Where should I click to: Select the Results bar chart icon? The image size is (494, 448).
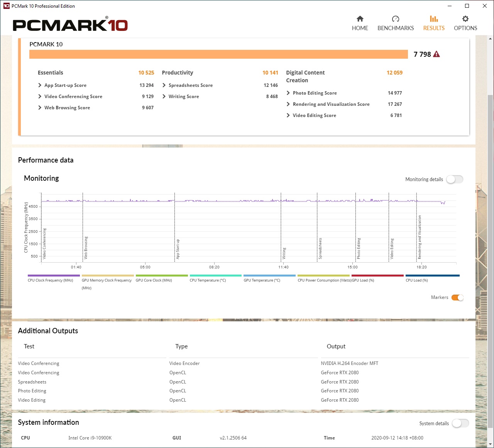click(434, 19)
